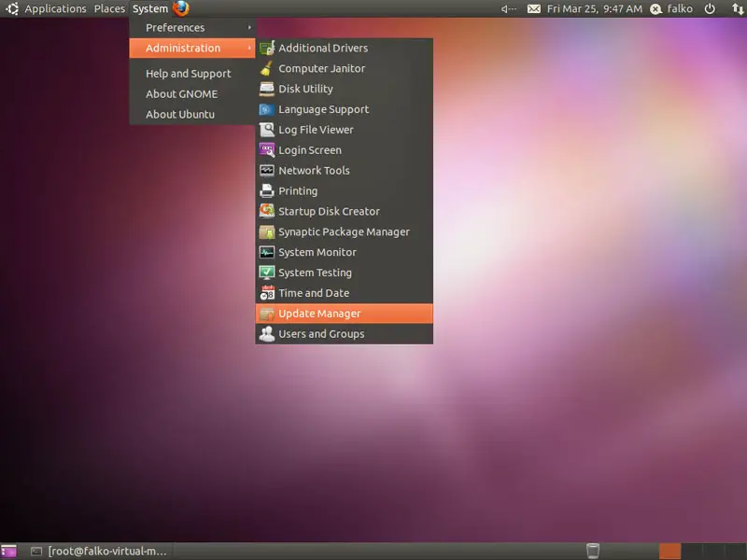The height and width of the screenshot is (560, 747).
Task: Select System Testing menu entry
Action: click(x=345, y=273)
